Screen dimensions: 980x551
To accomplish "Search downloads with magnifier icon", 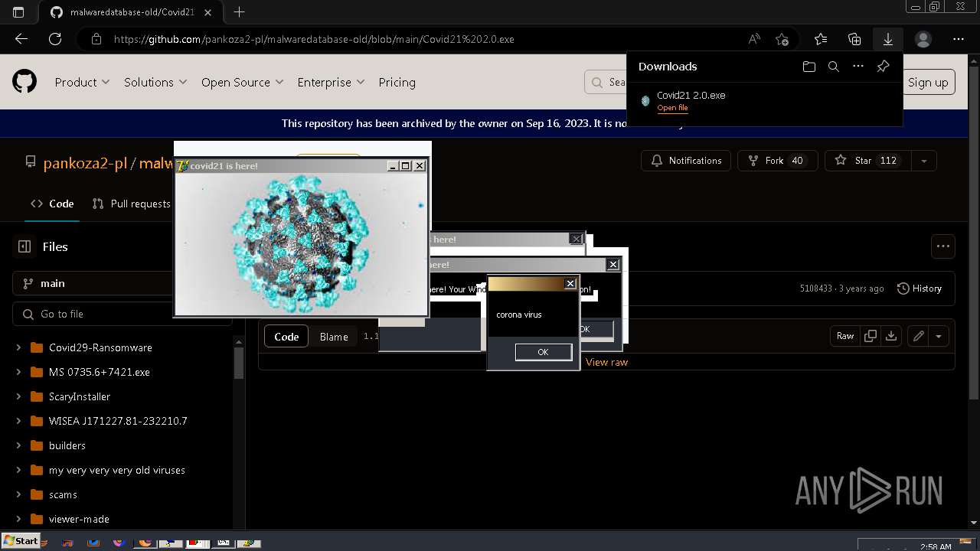I will coord(834,67).
